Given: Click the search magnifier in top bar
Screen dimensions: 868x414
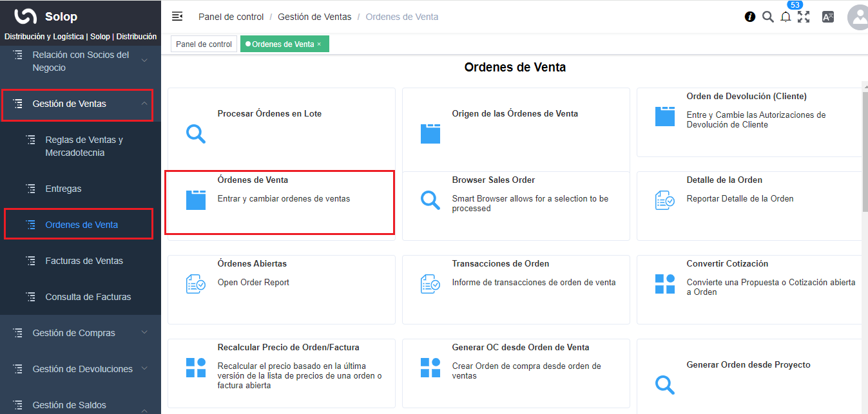Looking at the screenshot, I should coord(767,17).
